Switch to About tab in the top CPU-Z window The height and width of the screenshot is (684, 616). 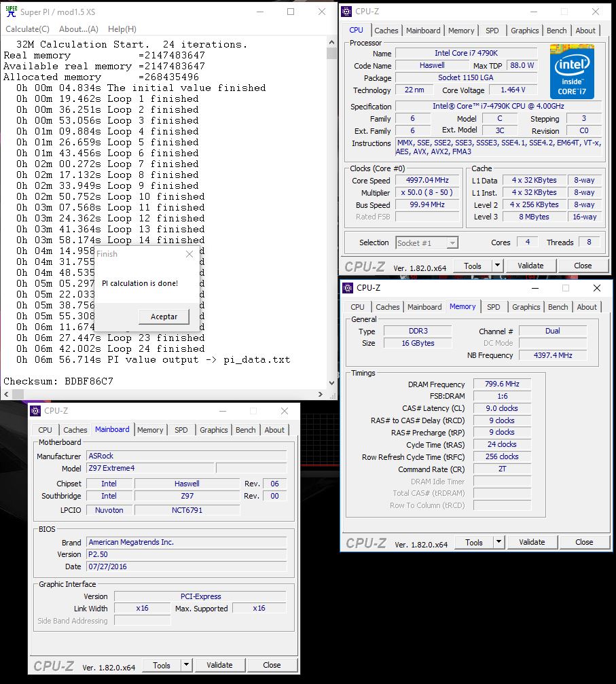tap(585, 31)
